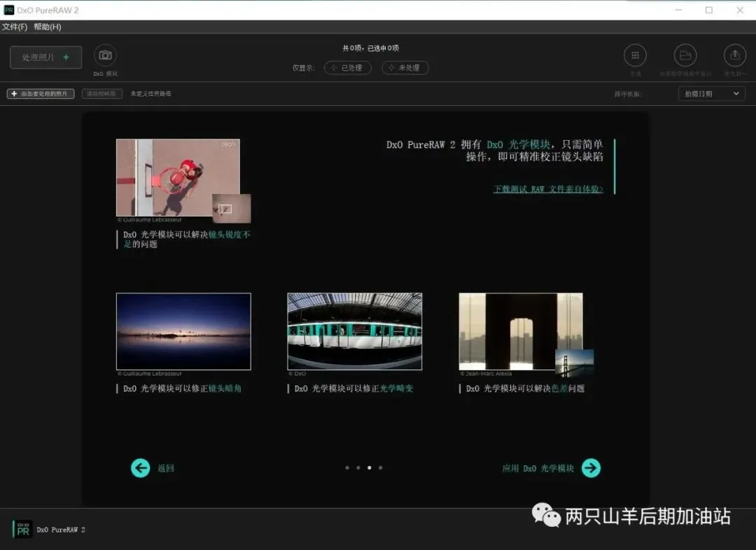This screenshot has width=756, height=550.
Task: Click the 色差问题 caption text
Action: [568, 388]
